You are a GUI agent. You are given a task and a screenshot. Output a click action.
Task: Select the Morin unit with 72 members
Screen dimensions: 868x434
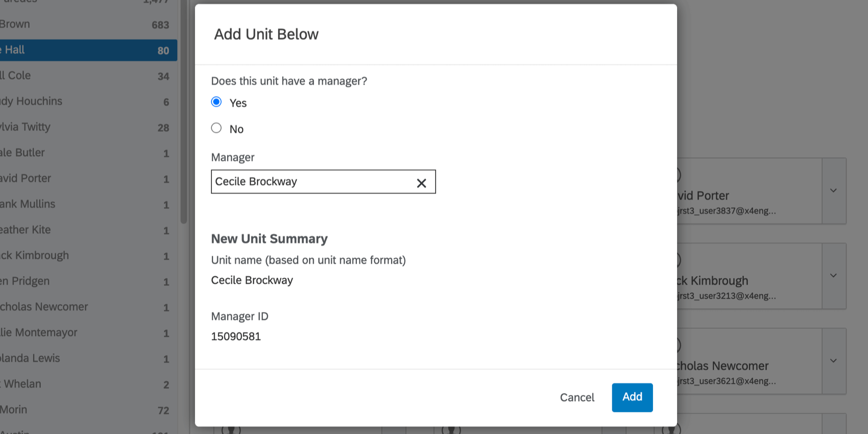point(87,410)
